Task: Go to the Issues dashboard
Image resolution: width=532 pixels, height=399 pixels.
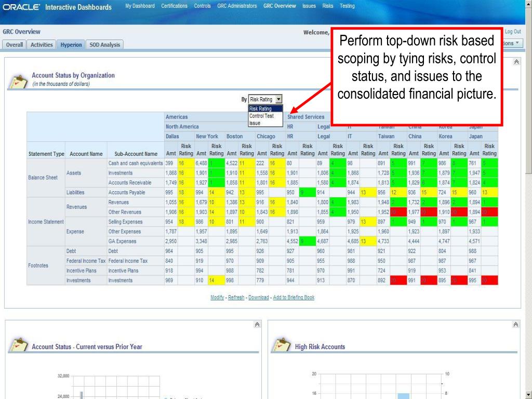Action: pyautogui.click(x=309, y=6)
